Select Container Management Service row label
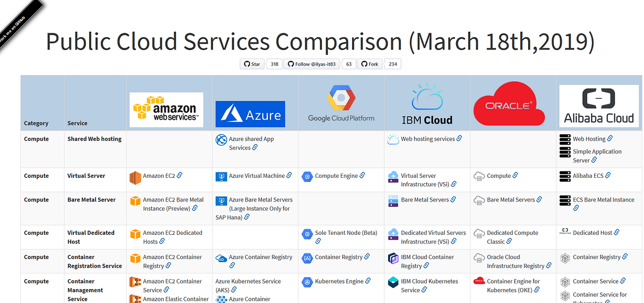 (85, 290)
